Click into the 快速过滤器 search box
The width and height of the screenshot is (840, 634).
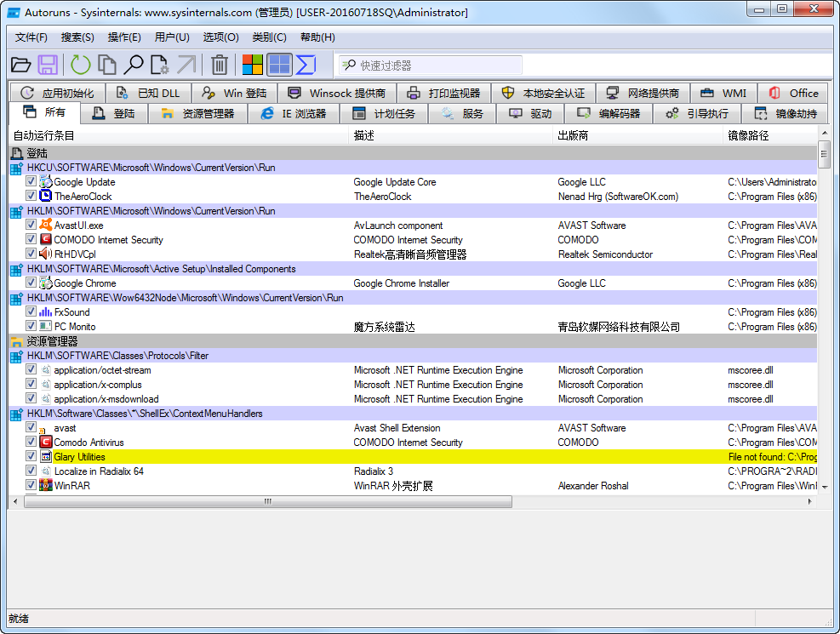click(x=438, y=66)
